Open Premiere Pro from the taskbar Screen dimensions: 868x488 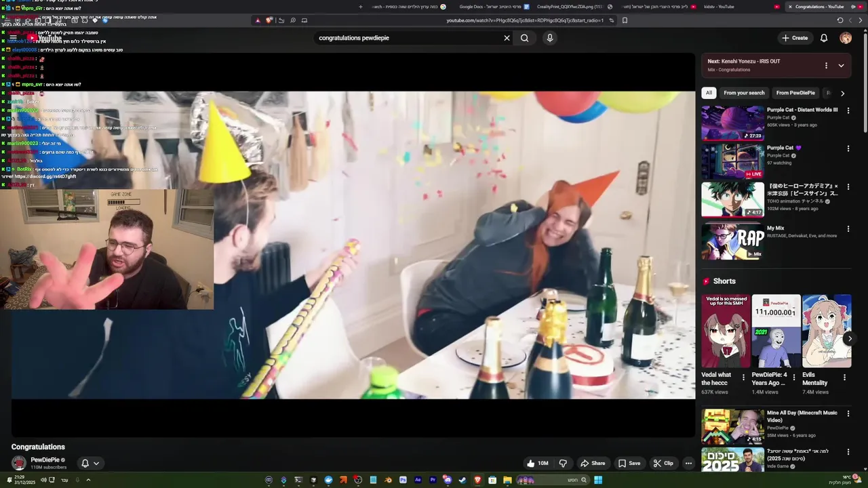433,481
